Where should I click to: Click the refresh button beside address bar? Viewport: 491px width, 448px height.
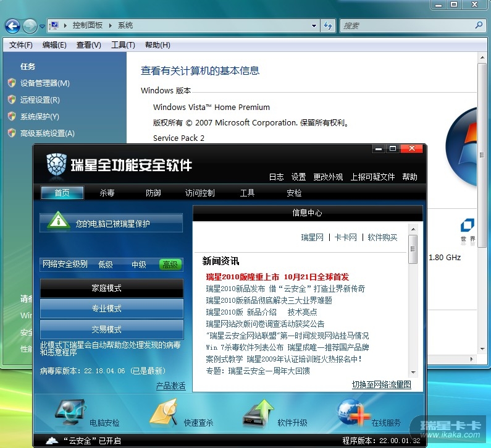click(x=328, y=26)
